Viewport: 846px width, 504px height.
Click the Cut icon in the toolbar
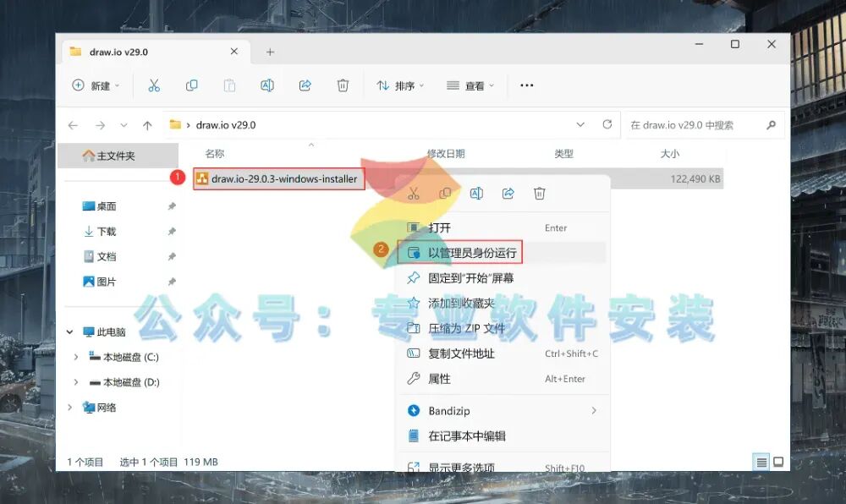pos(154,85)
